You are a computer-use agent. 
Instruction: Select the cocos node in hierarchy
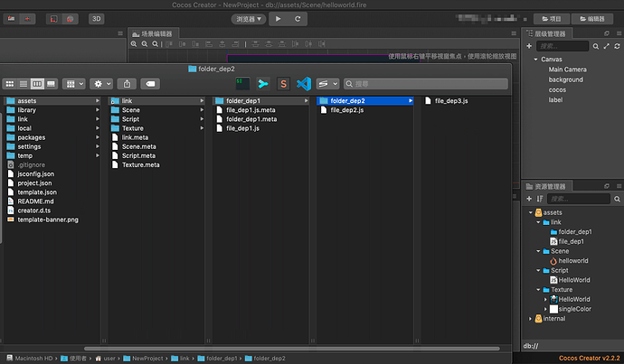(557, 89)
